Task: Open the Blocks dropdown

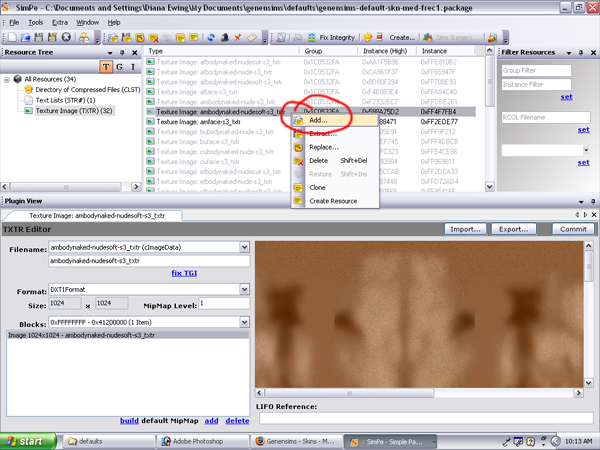Action: [245, 323]
